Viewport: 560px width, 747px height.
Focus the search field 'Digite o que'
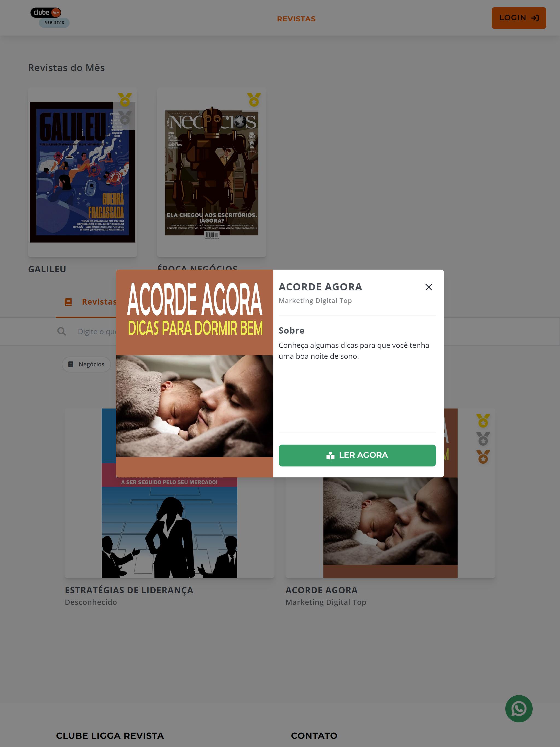pyautogui.click(x=97, y=332)
